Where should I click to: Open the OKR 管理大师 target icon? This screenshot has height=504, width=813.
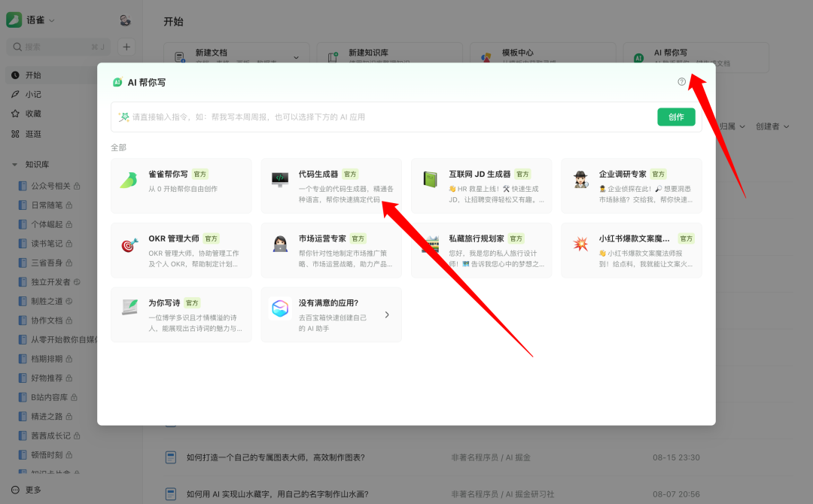click(x=129, y=244)
